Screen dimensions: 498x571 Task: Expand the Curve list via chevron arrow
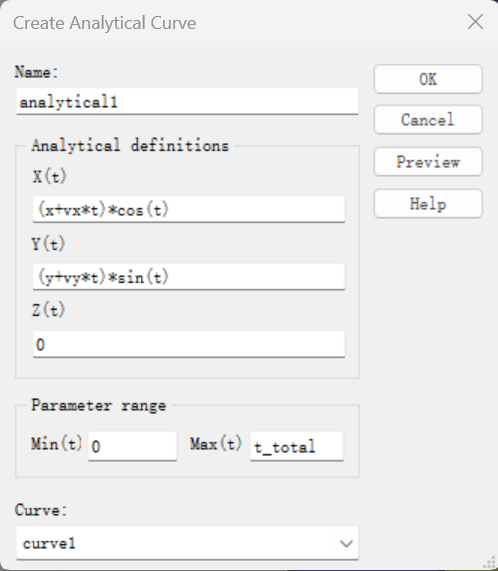pyautogui.click(x=346, y=544)
